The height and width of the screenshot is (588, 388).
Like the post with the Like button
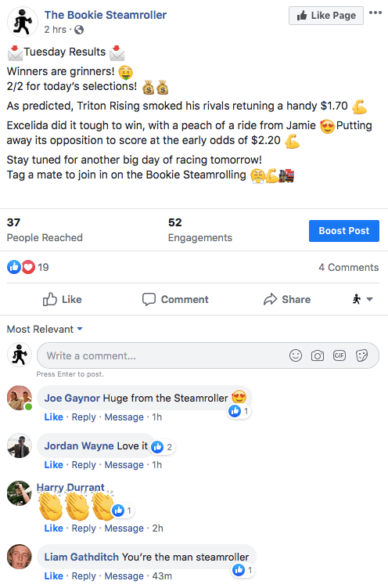click(x=62, y=299)
